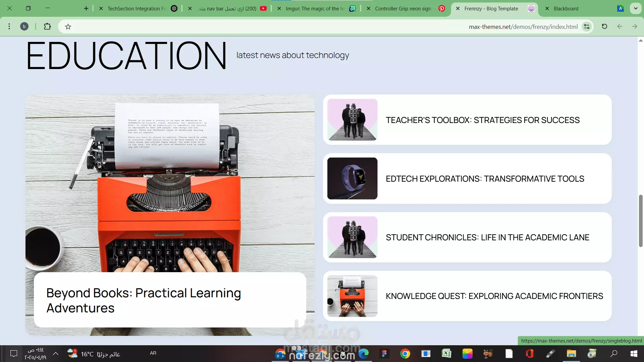Open Chrome three-dot menu
This screenshot has width=644, height=362.
(x=9, y=26)
